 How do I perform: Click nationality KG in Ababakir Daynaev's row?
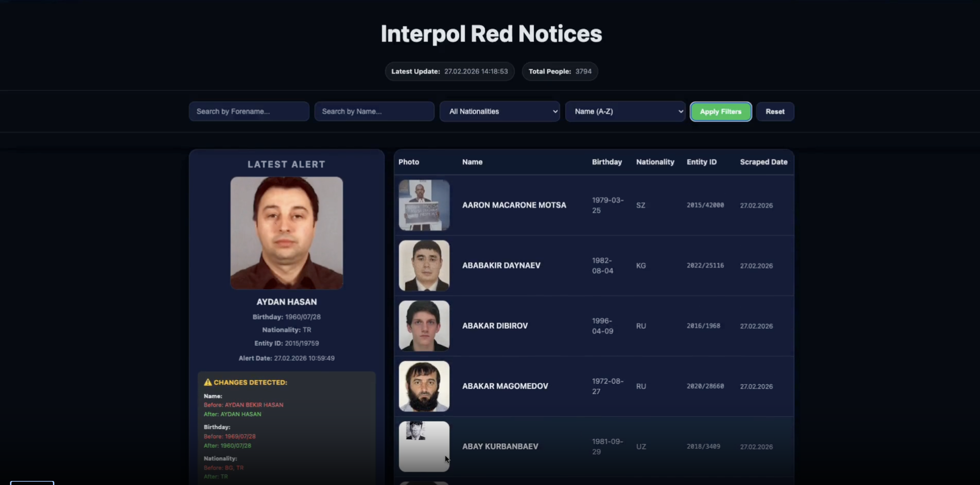coord(641,265)
